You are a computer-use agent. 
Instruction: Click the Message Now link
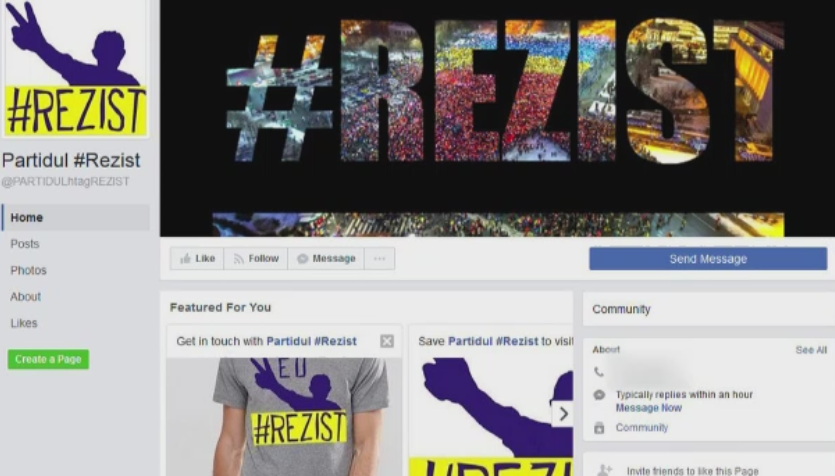pos(649,408)
